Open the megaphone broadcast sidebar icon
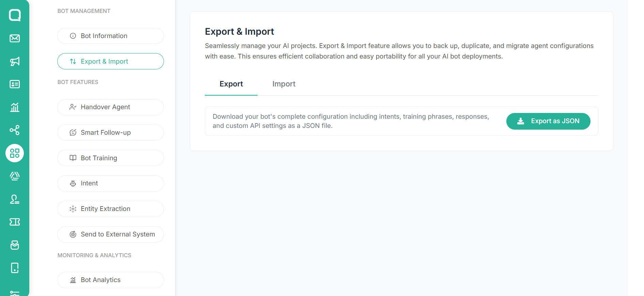The width and height of the screenshot is (644, 296). click(15, 61)
